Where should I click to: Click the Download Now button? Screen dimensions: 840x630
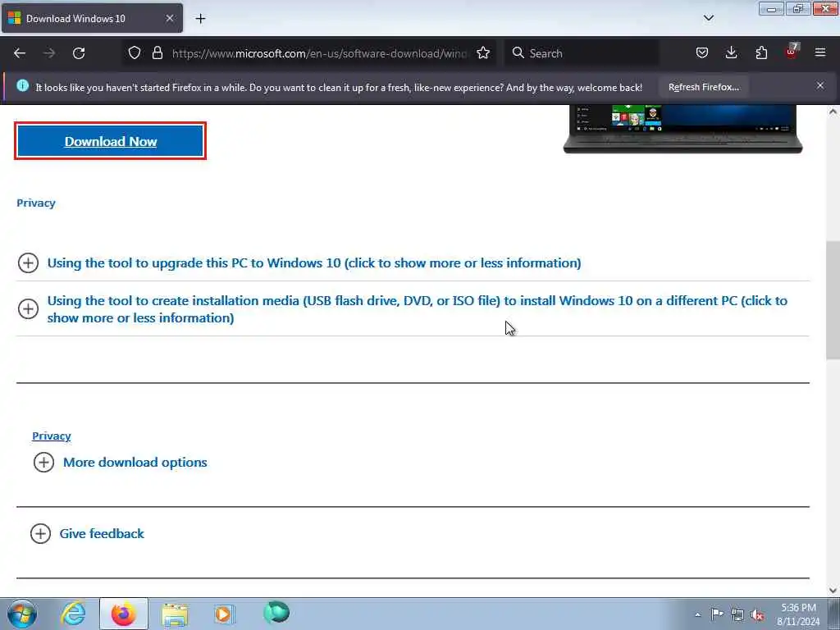[111, 141]
